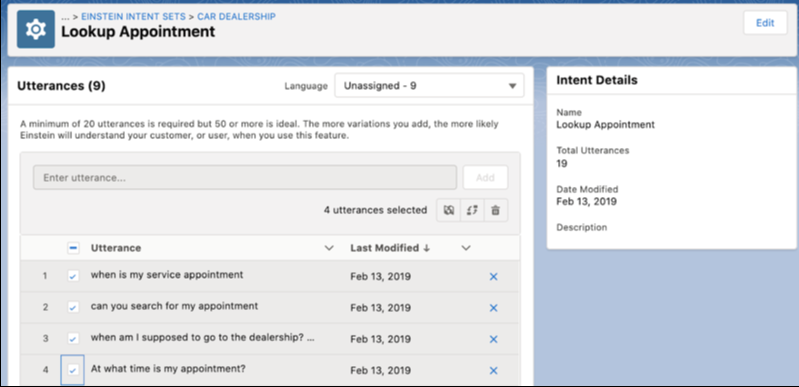Open the Language dropdown showing Unassigned - 9
The width and height of the screenshot is (799, 387).
pyautogui.click(x=429, y=86)
